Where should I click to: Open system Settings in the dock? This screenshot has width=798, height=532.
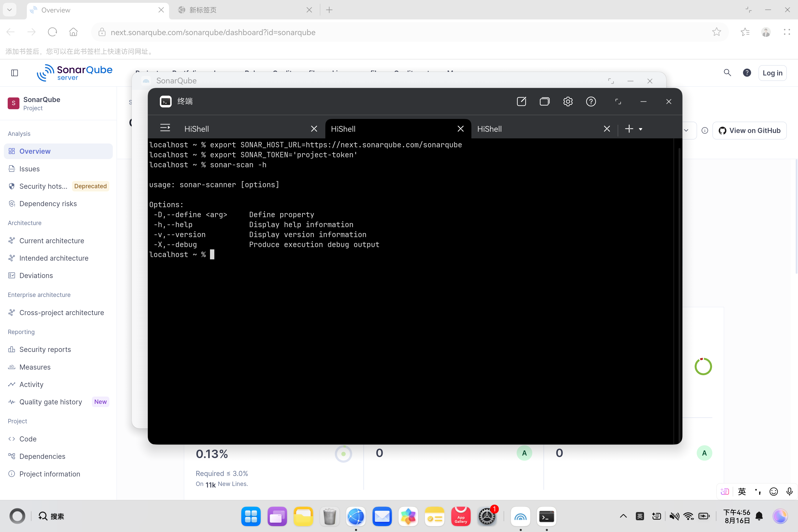tap(487, 516)
